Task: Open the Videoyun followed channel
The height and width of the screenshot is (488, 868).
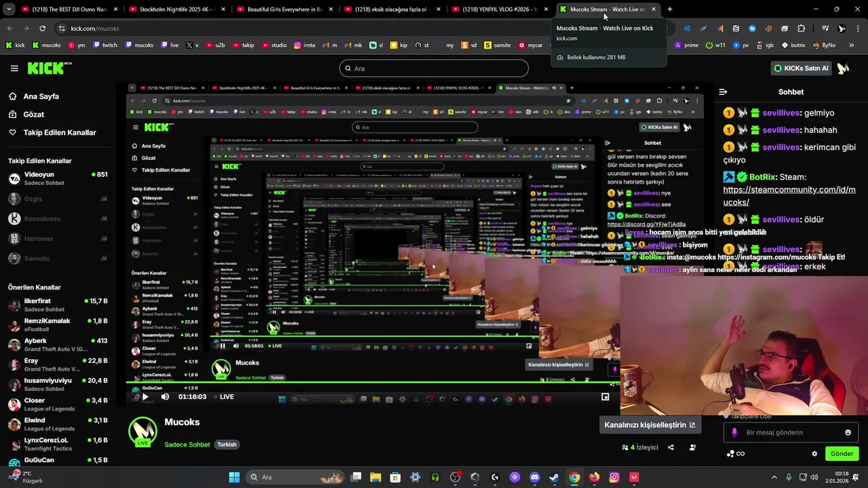Action: 58,179
